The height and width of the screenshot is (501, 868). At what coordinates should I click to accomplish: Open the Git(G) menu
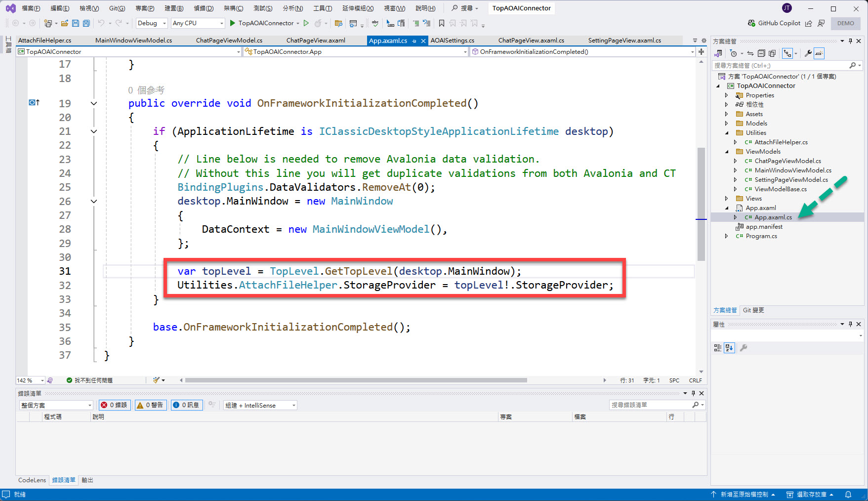117,8
